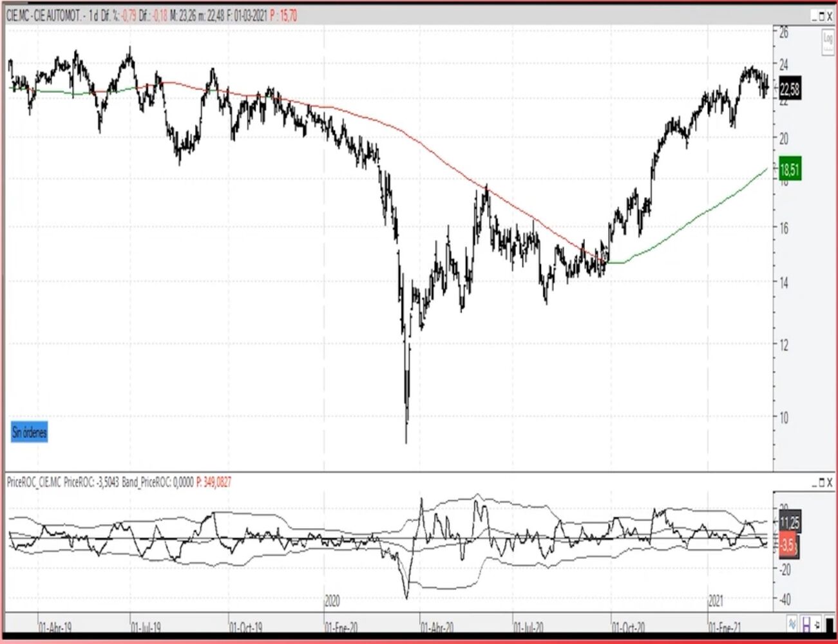Click the 01-Abr-20 date on time axis
The width and height of the screenshot is (838, 644).
(437, 627)
